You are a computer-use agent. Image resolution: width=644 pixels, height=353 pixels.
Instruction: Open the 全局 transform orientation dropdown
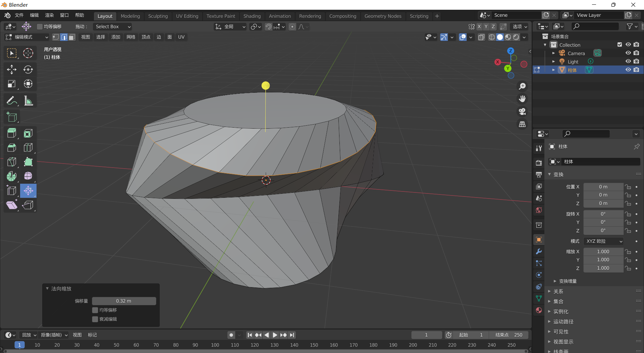point(230,27)
